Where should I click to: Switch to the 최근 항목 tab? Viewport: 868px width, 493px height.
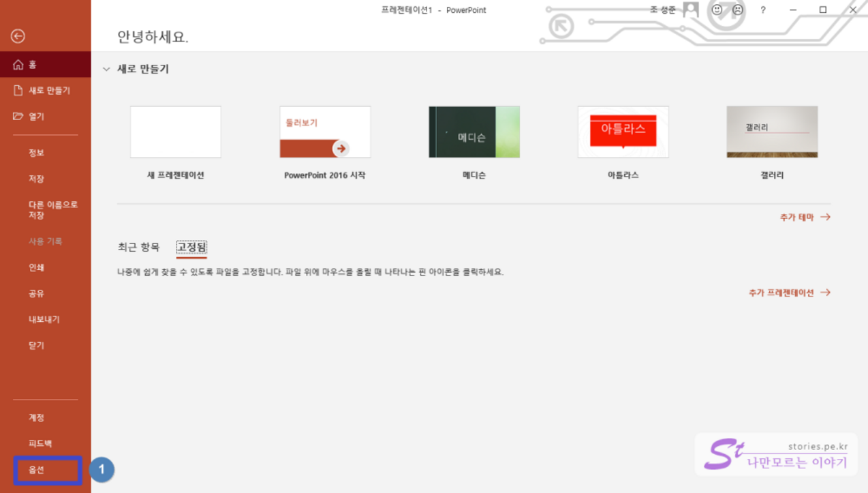point(138,247)
